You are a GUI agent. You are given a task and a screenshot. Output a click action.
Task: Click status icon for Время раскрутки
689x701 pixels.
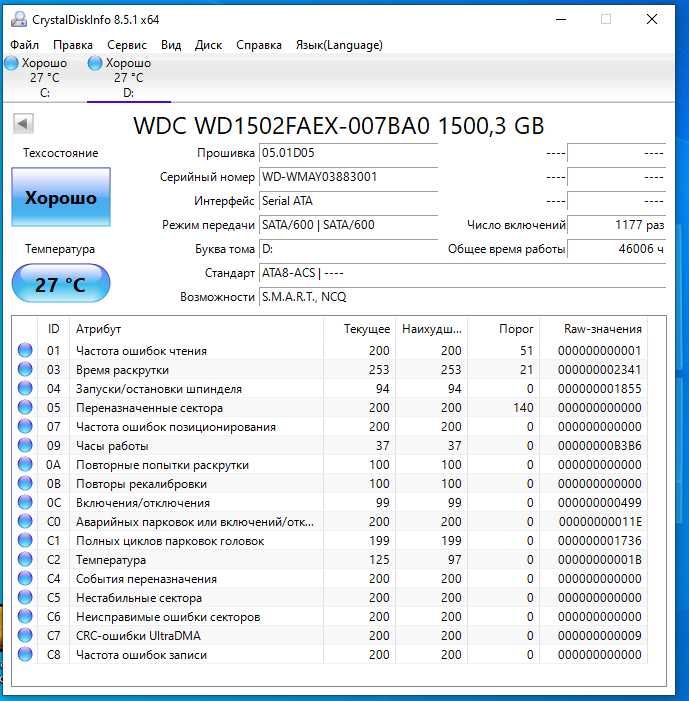pyautogui.click(x=25, y=369)
